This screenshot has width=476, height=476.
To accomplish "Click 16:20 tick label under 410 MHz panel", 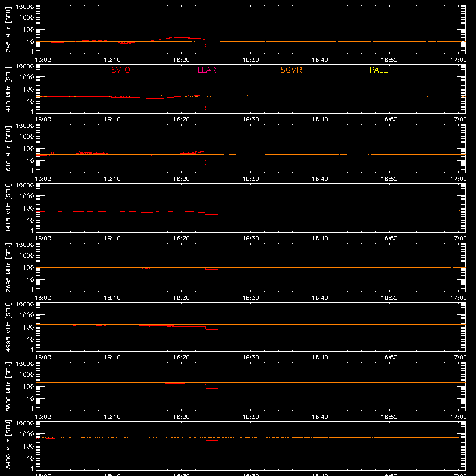I will tap(181, 120).
